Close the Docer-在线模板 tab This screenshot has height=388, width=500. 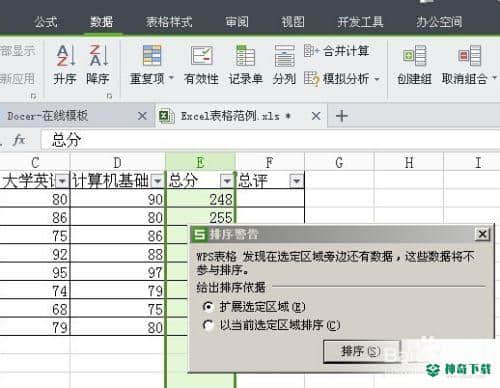pos(142,116)
